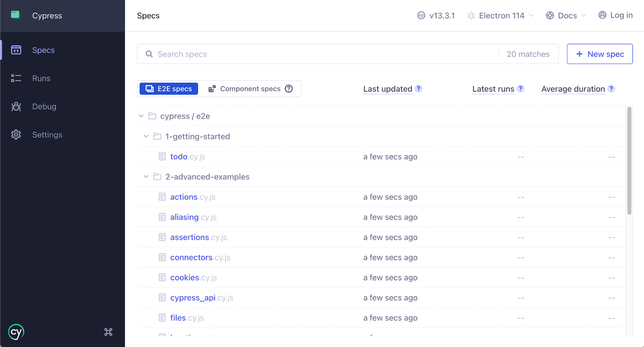Open the todo.cy.js spec
This screenshot has height=347, width=644.
point(188,157)
